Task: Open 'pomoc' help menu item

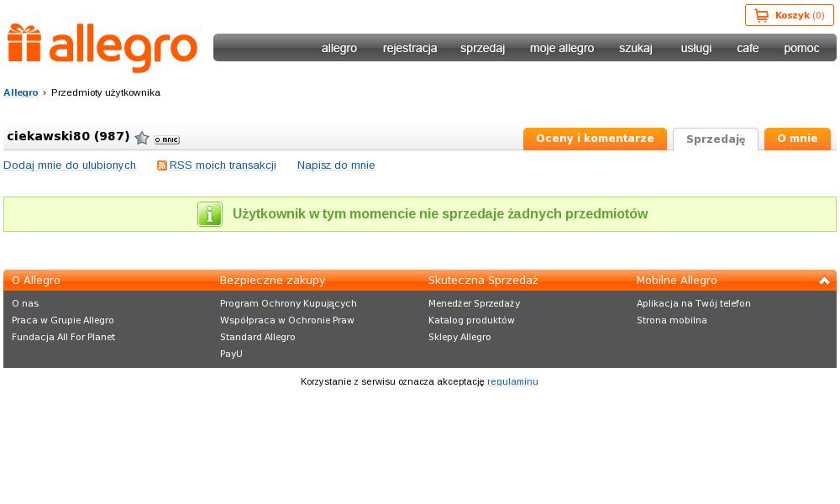Action: coord(801,48)
